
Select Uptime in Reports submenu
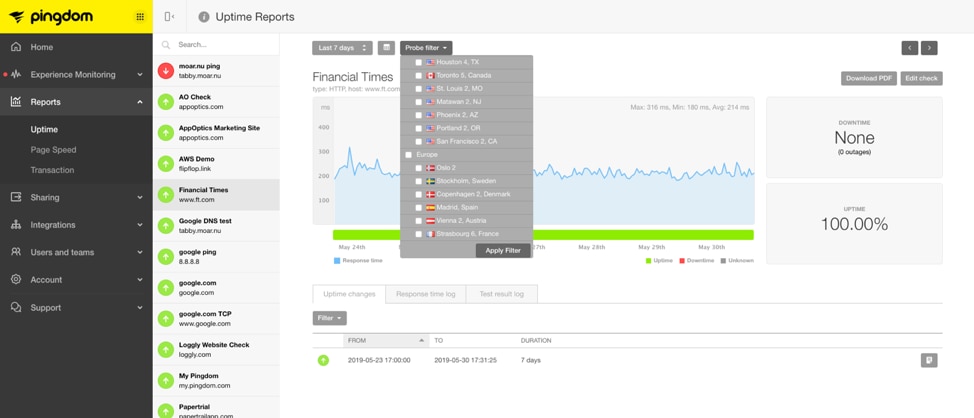coord(44,130)
